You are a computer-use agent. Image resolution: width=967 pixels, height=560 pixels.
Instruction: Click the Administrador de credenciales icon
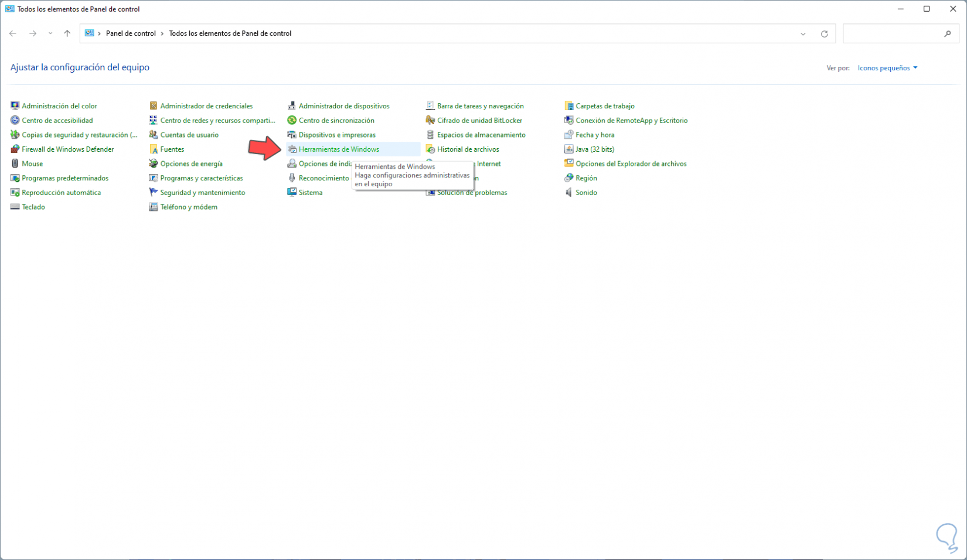click(154, 106)
